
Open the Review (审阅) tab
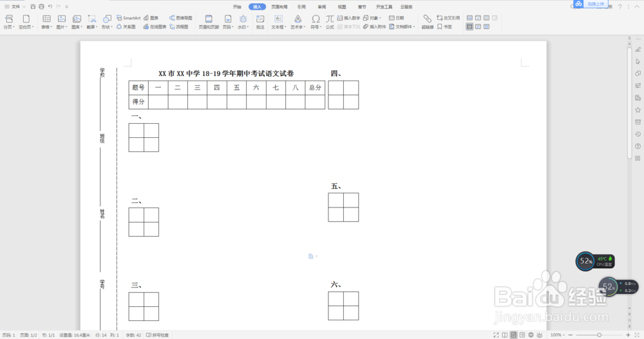coord(321,6)
